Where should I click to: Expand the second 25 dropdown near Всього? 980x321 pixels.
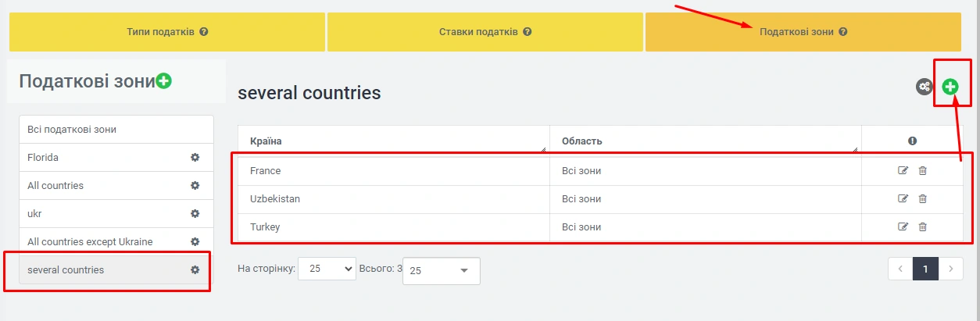tap(441, 271)
